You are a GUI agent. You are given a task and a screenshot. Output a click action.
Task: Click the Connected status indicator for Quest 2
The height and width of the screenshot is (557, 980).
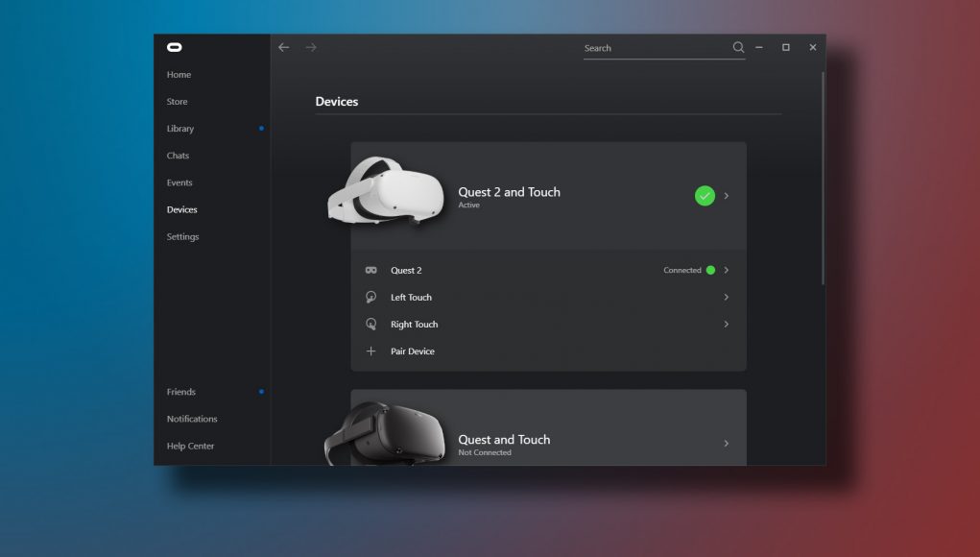710,270
